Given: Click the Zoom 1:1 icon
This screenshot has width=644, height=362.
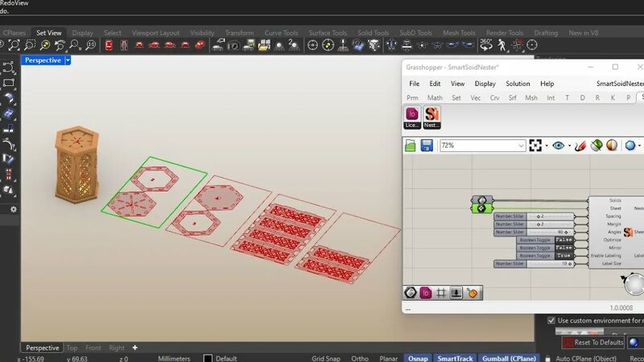Looking at the screenshot, I should [x=90, y=45].
